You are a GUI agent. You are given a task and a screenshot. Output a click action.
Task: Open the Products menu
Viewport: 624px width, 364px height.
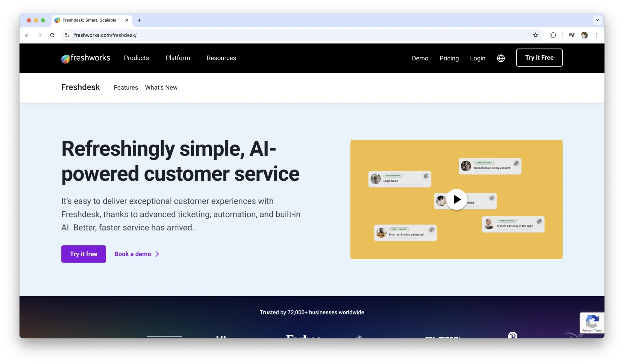point(136,58)
